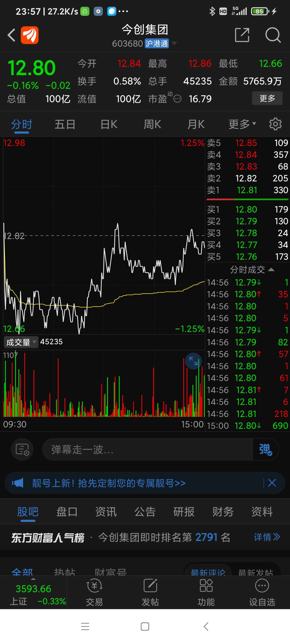Switch to the 日K chart tab
Screen dimensions: 290x644
tap(109, 125)
